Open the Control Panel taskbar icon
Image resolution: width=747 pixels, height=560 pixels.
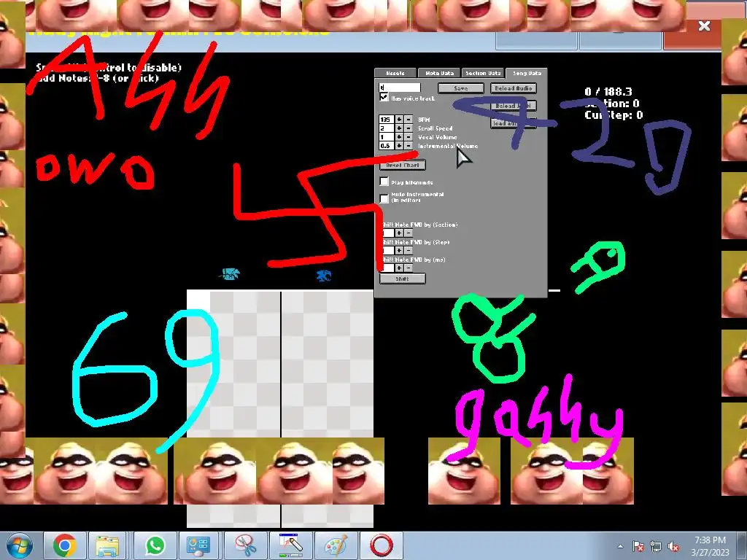click(198, 545)
